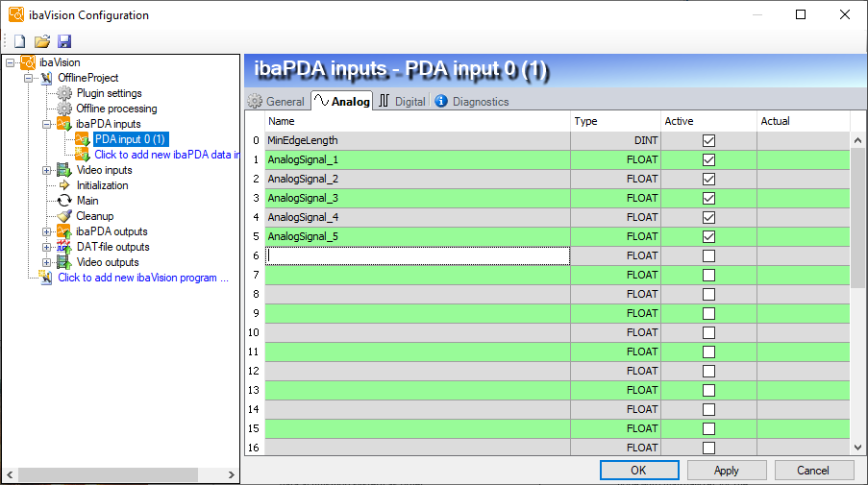Click the Video outputs film icon
The width and height of the screenshot is (868, 485).
(64, 262)
